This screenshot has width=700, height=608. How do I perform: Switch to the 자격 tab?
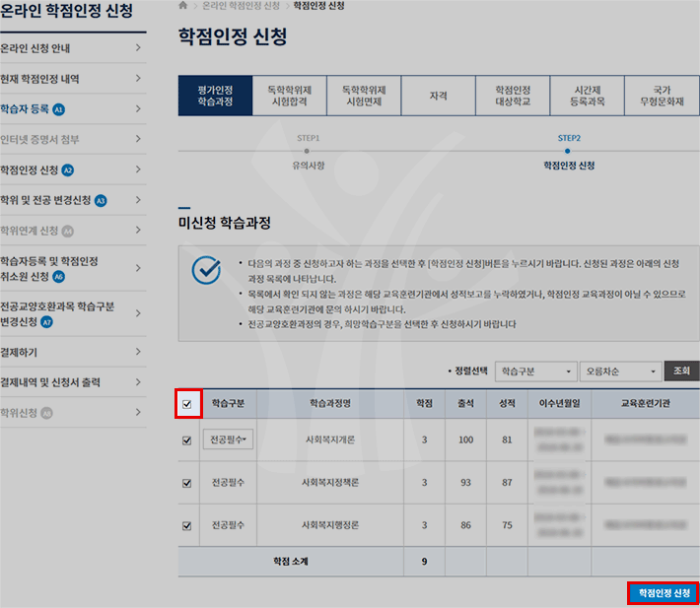click(x=439, y=96)
